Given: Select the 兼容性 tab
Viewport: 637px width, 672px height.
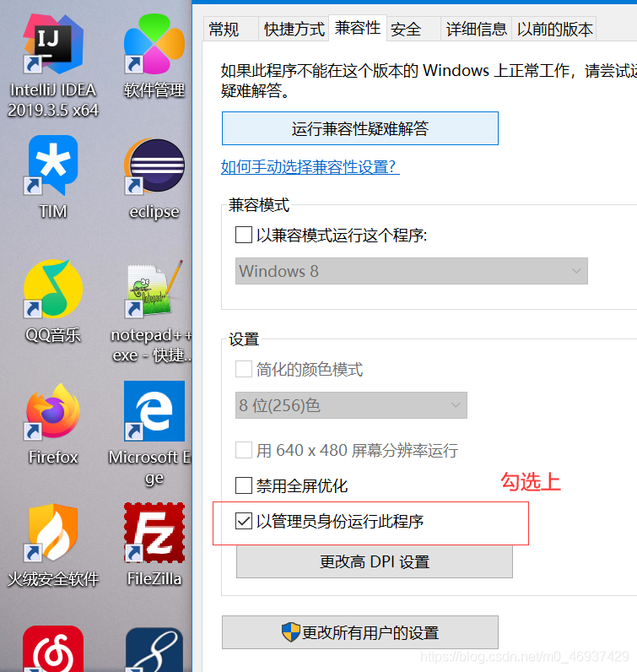Looking at the screenshot, I should coord(358,28).
